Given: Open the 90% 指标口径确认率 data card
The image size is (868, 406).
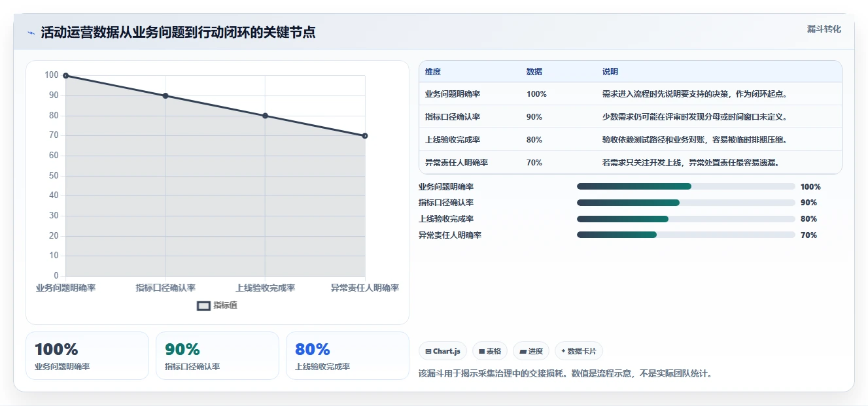Looking at the screenshot, I should pos(217,356).
